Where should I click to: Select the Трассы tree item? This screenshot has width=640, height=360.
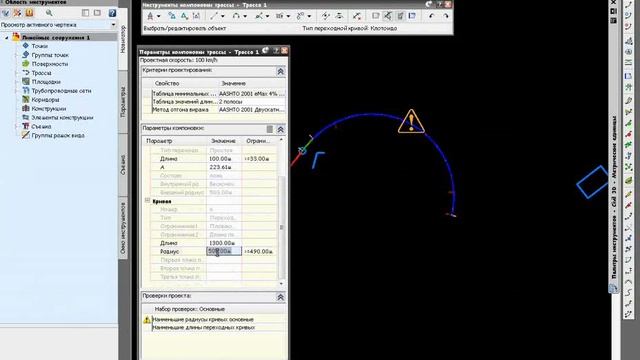(x=41, y=73)
